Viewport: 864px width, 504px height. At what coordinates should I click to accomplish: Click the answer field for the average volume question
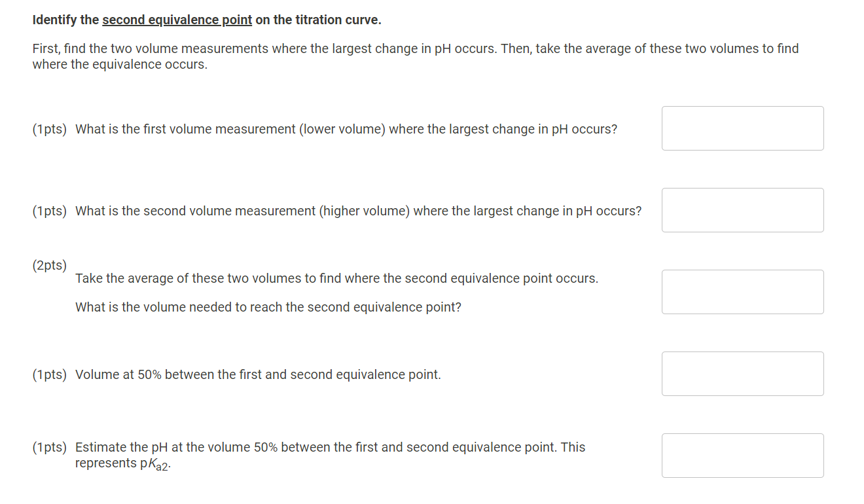(742, 292)
